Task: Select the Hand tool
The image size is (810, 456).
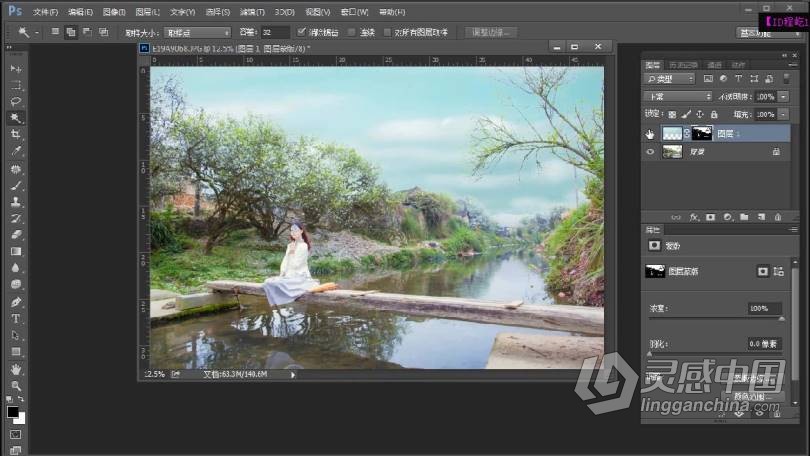Action: (15, 369)
